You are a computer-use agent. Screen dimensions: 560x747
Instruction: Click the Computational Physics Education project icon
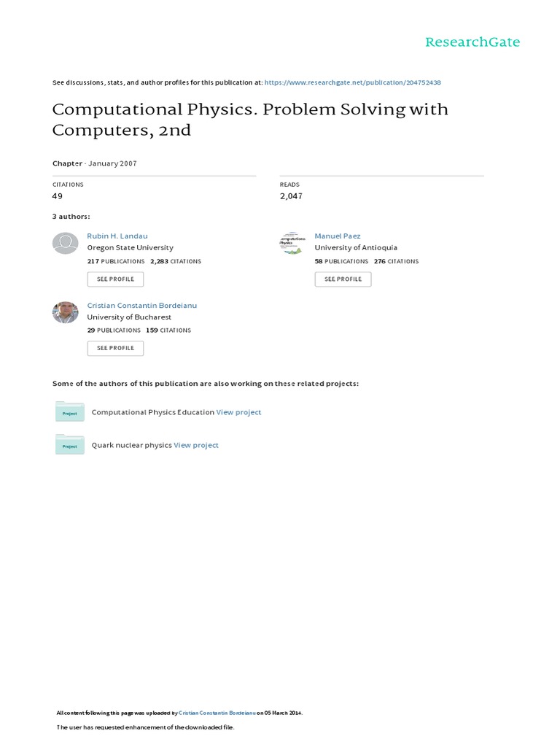(x=70, y=412)
